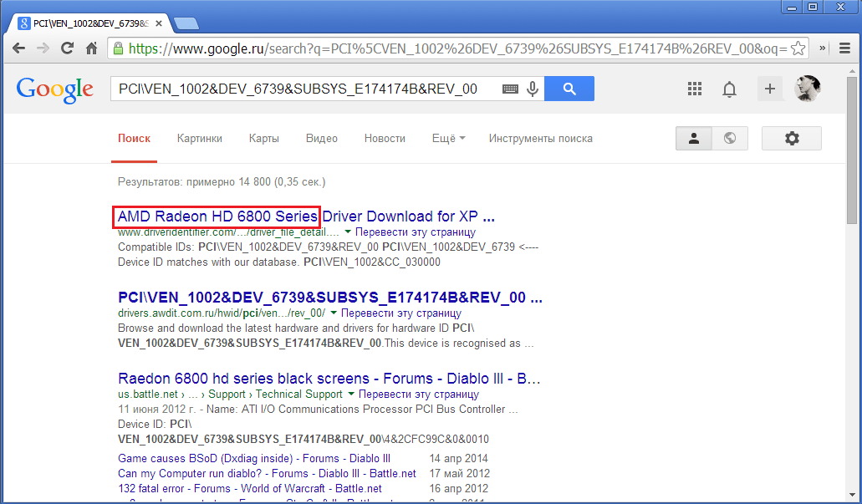Reload the page with the refresh icon

coord(67,48)
